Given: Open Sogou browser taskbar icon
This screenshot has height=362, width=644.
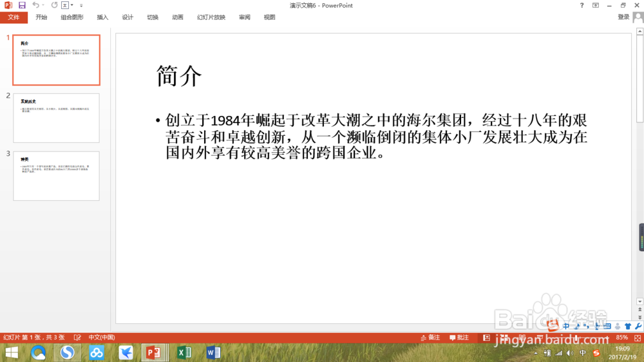Looking at the screenshot, I should tap(68, 352).
